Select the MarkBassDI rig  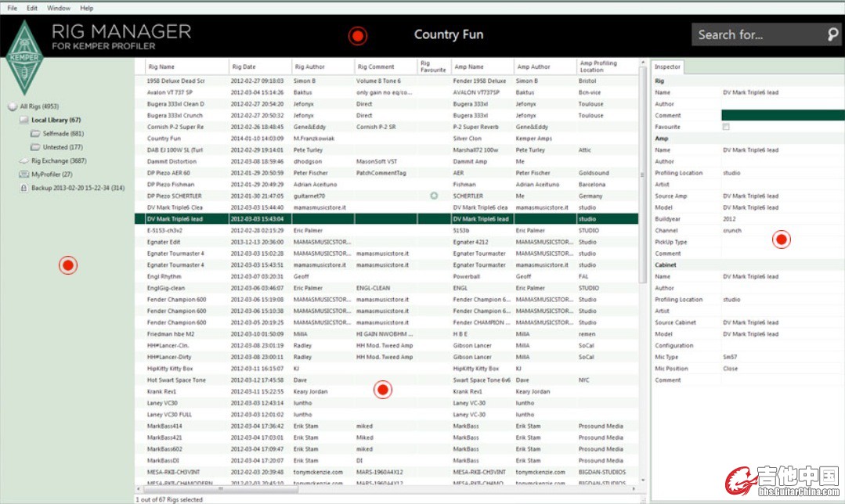386,460
